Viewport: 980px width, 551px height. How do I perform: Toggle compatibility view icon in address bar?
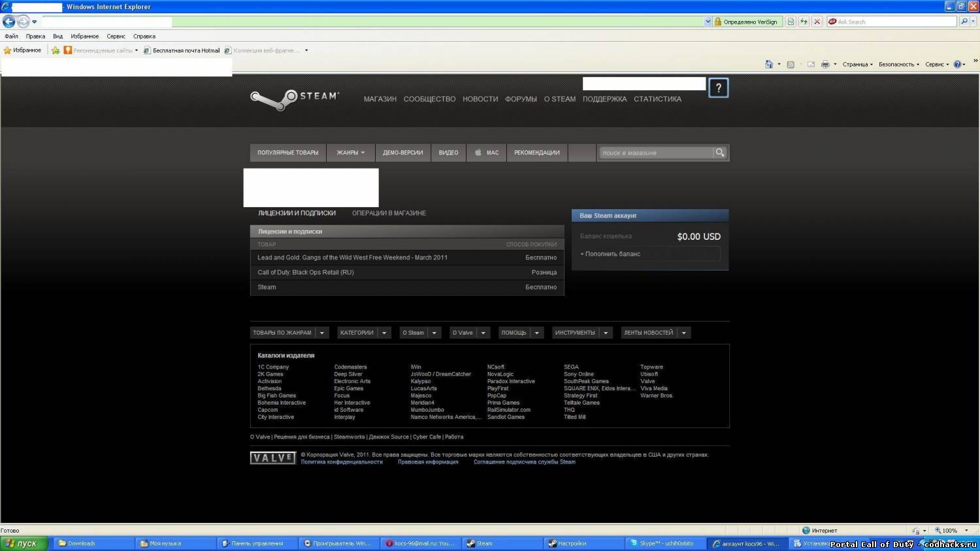click(x=791, y=22)
